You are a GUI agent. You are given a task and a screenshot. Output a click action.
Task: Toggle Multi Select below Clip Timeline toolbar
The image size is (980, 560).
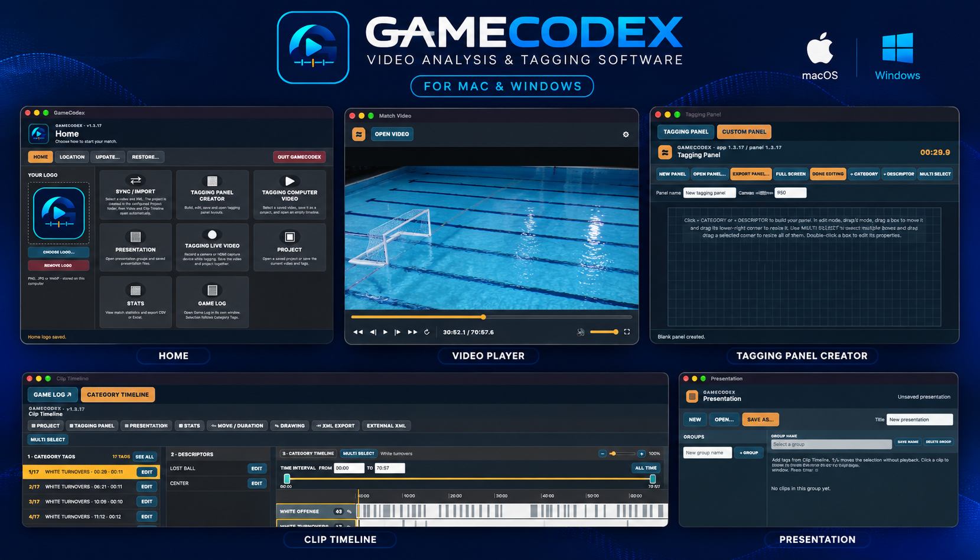[x=48, y=439]
